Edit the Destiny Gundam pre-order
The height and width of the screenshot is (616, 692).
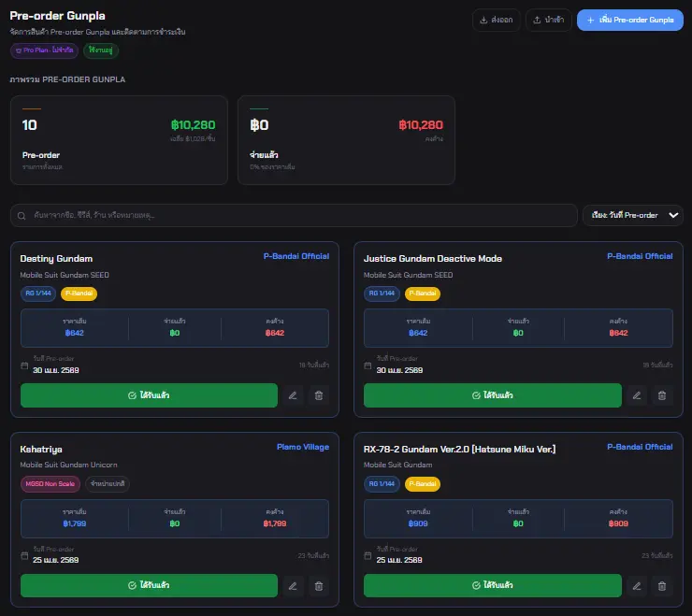click(x=293, y=395)
